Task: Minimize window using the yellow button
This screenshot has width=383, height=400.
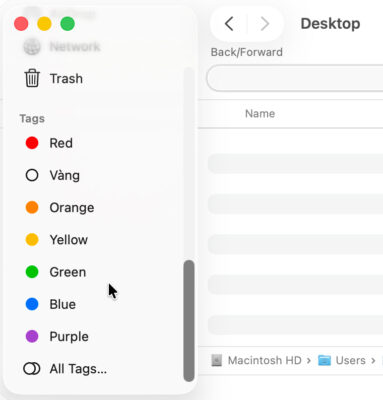Action: (44, 24)
